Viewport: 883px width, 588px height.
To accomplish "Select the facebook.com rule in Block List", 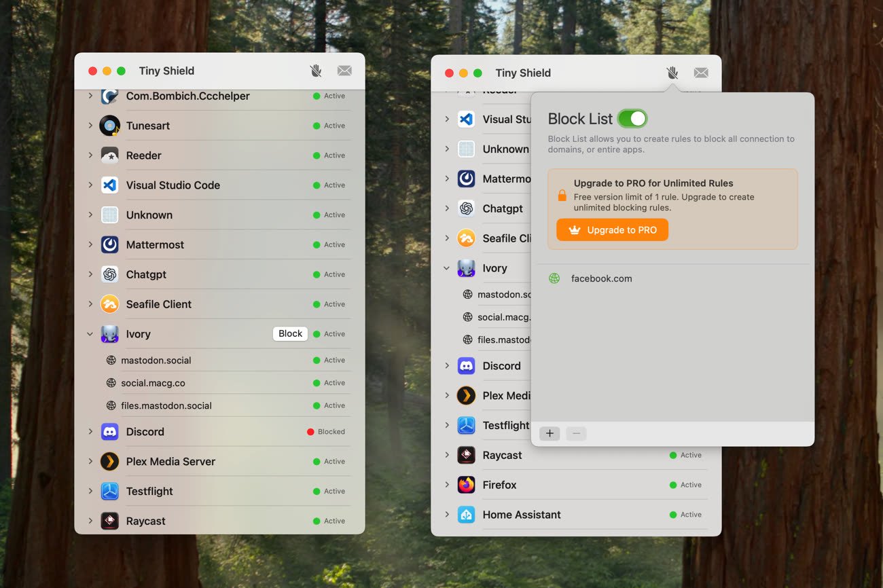I will click(x=672, y=278).
